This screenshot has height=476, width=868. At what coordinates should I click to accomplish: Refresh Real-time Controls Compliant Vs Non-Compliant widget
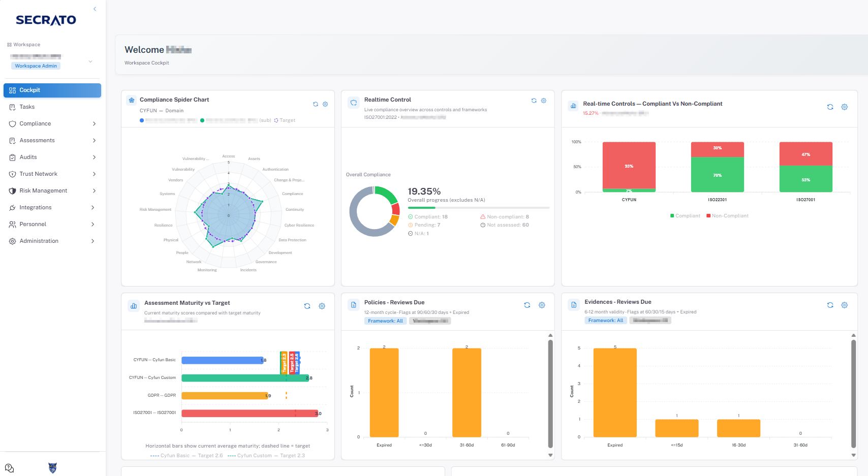830,107
